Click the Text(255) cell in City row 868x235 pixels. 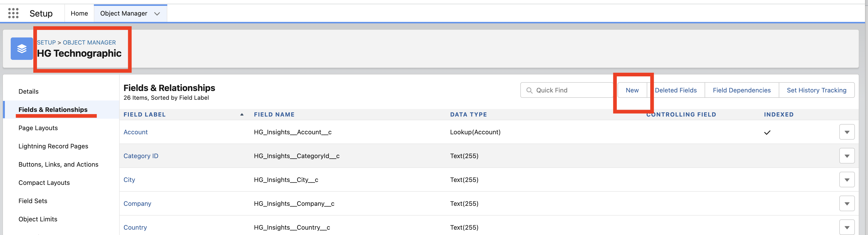pyautogui.click(x=464, y=180)
